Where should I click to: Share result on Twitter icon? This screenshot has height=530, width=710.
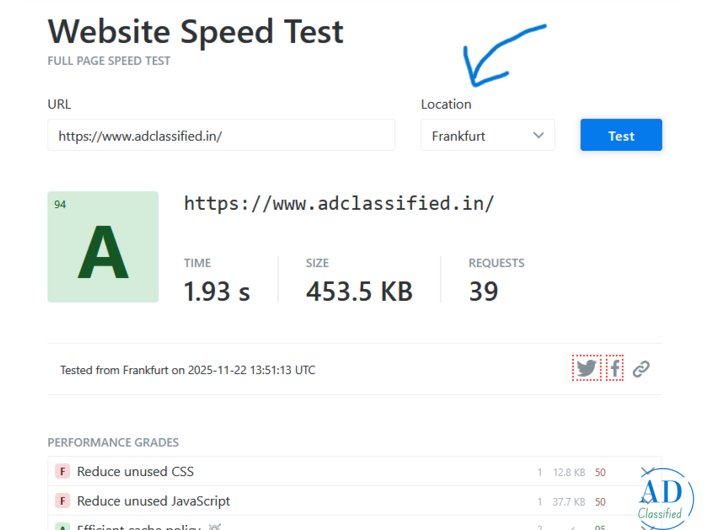(586, 368)
